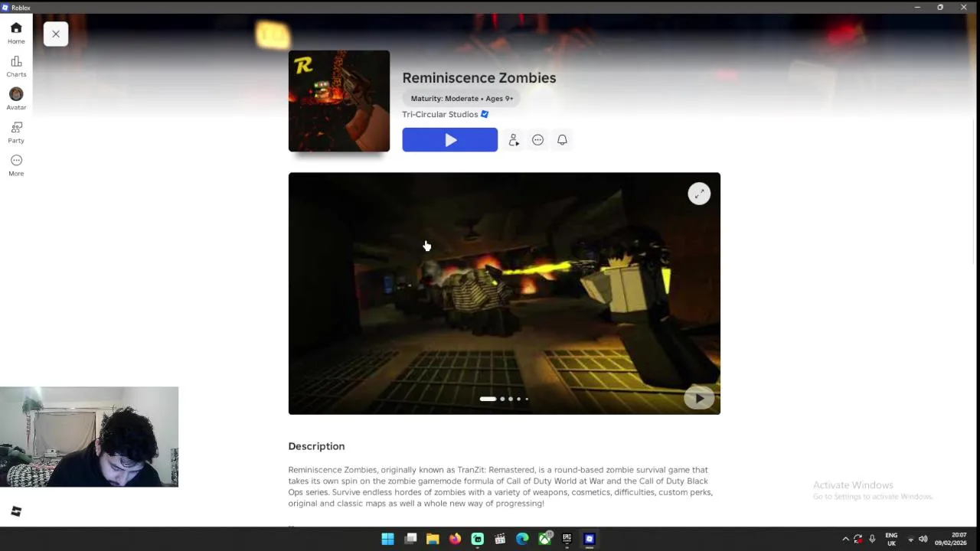This screenshot has height=551, width=980.
Task: Open the ENG UK language switcher
Action: tap(891, 539)
